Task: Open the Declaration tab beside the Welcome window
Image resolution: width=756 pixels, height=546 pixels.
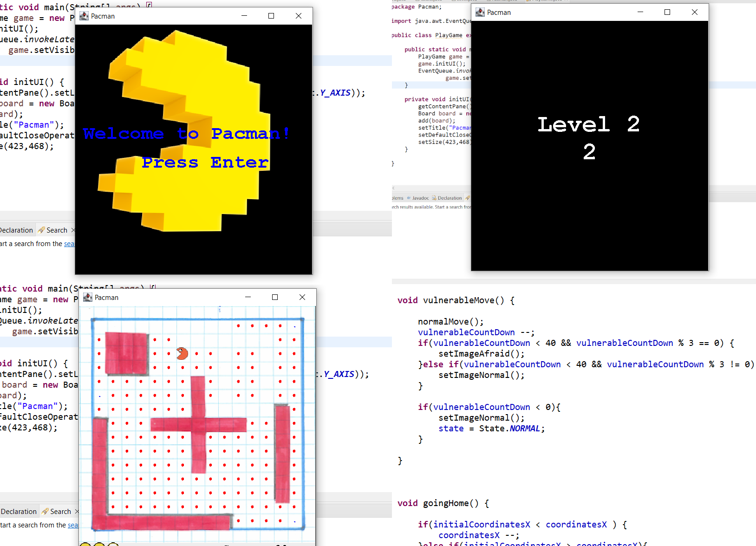Action: pos(16,230)
